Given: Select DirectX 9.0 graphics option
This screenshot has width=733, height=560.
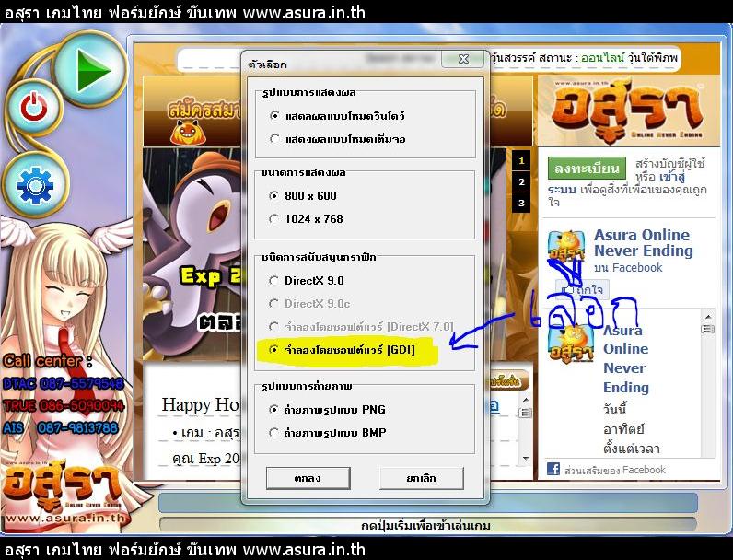Looking at the screenshot, I should 273,281.
